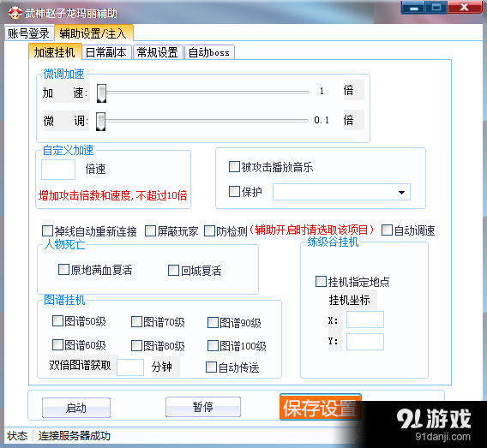
Task: Select the 常规设置 tab
Action: click(x=158, y=52)
